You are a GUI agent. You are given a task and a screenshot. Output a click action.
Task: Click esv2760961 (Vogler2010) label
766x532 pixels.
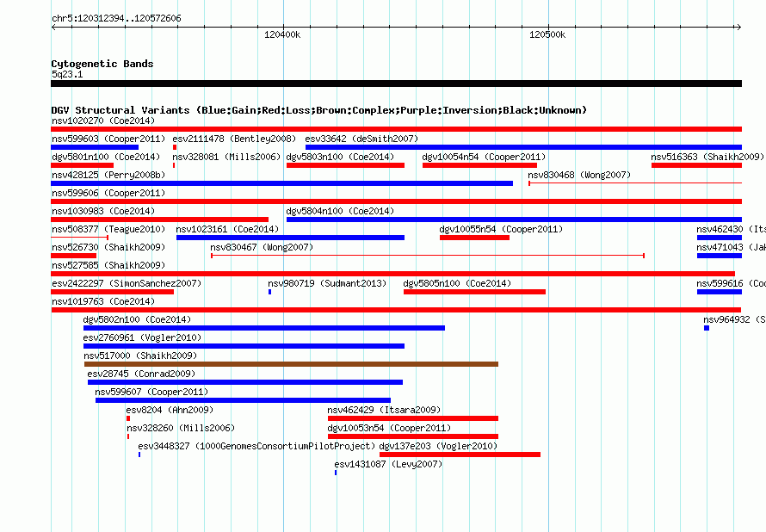point(142,337)
